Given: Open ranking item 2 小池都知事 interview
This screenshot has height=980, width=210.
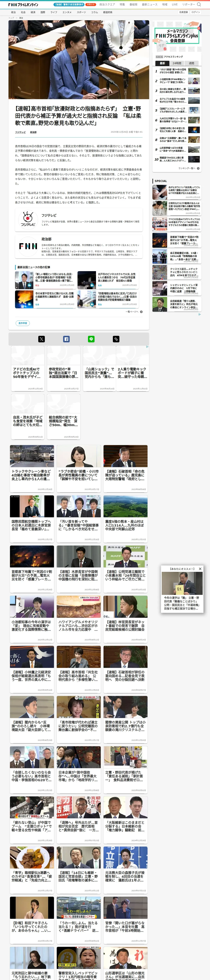Looking at the screenshot, I should point(177,81).
